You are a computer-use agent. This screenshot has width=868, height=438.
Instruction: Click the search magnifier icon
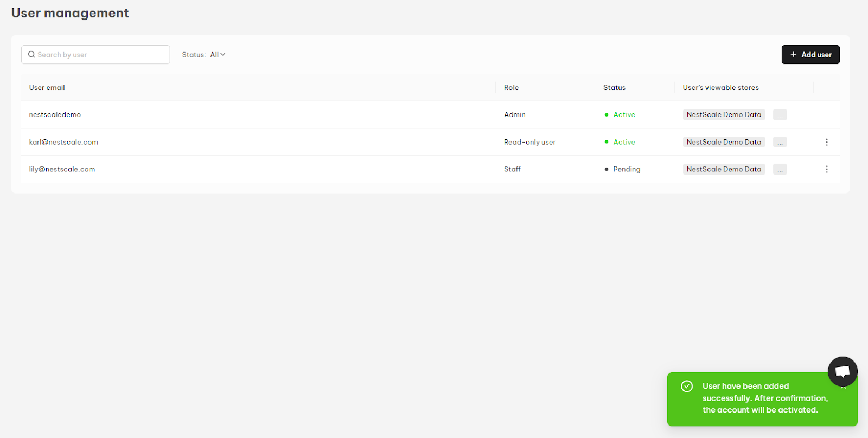[x=31, y=55]
